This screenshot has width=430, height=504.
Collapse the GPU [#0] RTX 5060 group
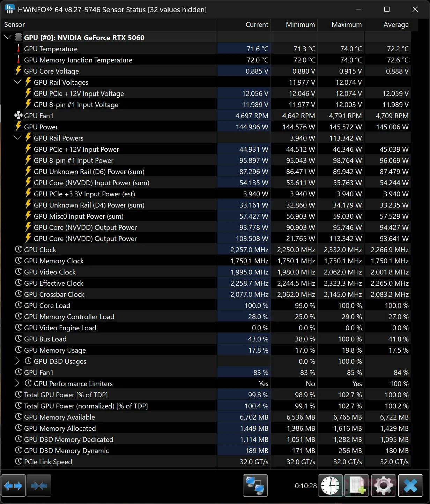(x=8, y=37)
